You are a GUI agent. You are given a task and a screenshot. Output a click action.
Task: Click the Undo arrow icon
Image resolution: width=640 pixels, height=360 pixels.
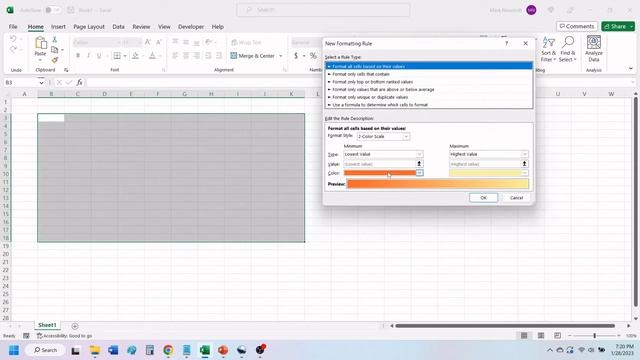13,39
